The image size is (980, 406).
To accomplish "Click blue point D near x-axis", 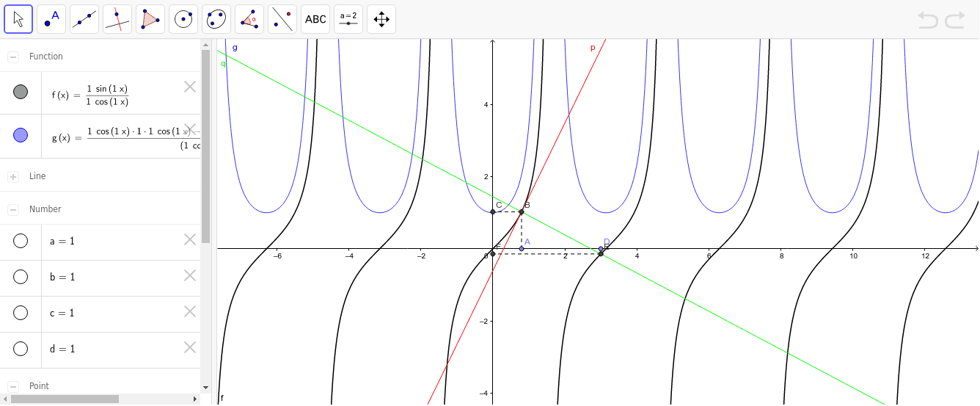I will point(601,249).
